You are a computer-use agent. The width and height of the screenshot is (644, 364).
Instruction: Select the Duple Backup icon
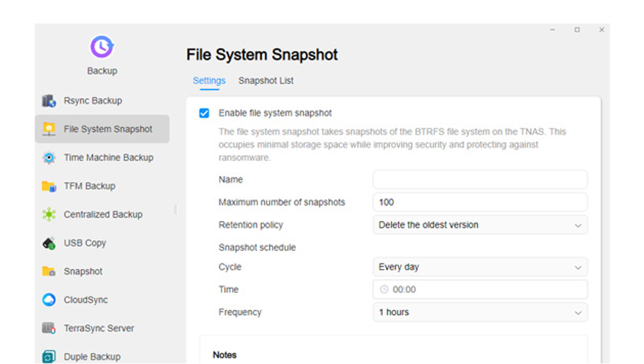point(49,357)
